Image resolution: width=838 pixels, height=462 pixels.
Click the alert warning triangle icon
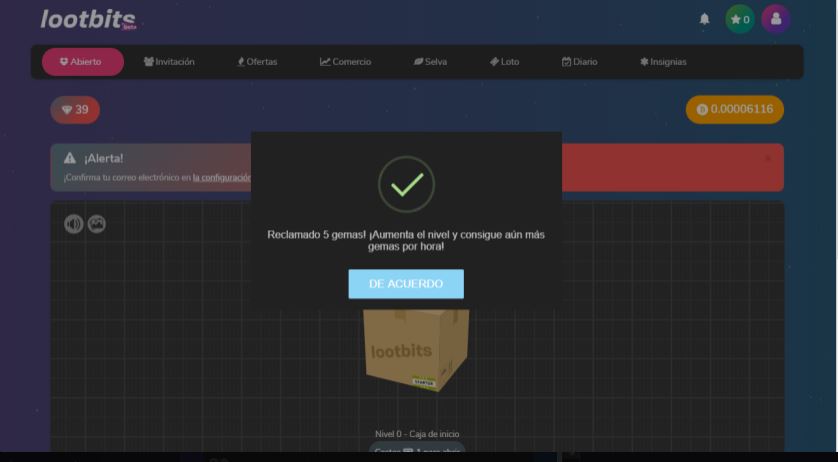[x=70, y=158]
